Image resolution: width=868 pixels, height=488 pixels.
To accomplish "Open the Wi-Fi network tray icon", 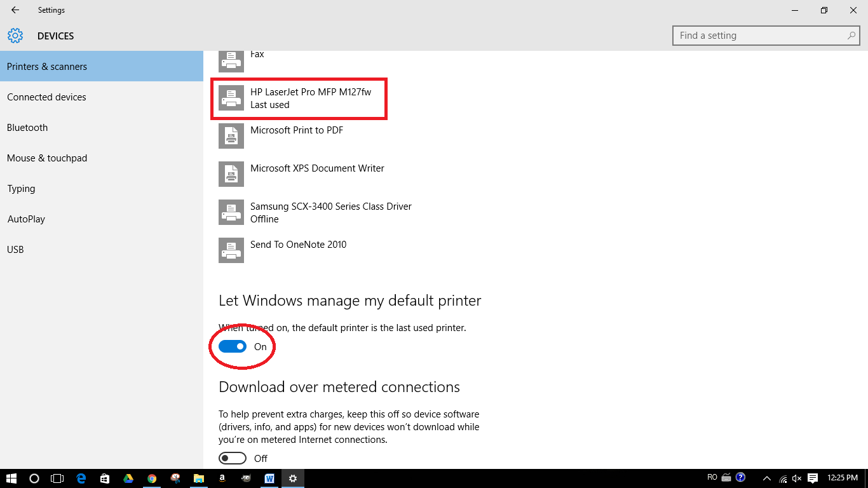I will 783,478.
